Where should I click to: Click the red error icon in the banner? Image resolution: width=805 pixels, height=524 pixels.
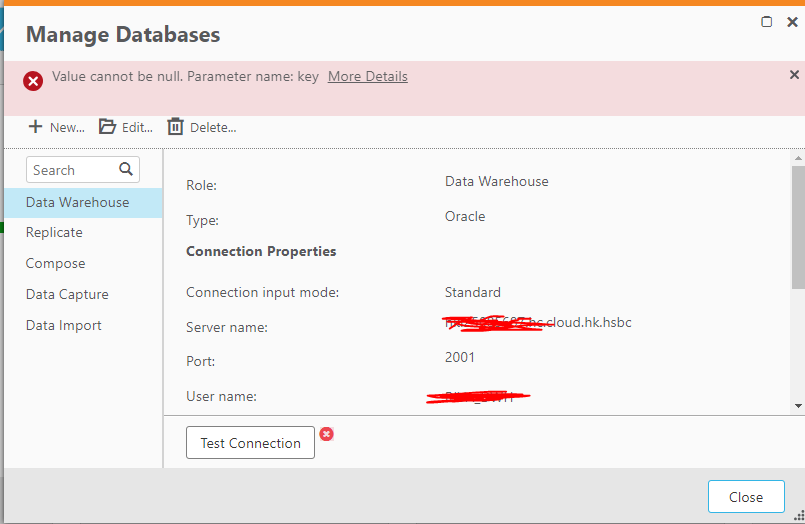[x=33, y=81]
